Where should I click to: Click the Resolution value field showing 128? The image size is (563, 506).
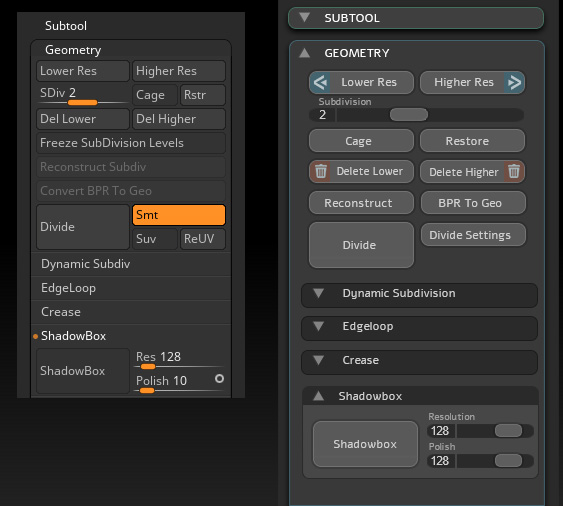point(440,431)
